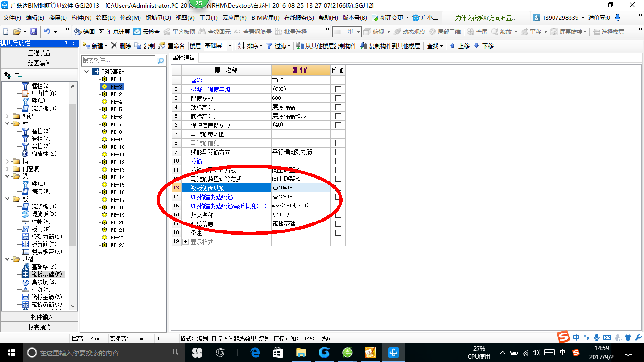
Task: Toggle checkbox for 备注 row
Action: click(x=338, y=233)
